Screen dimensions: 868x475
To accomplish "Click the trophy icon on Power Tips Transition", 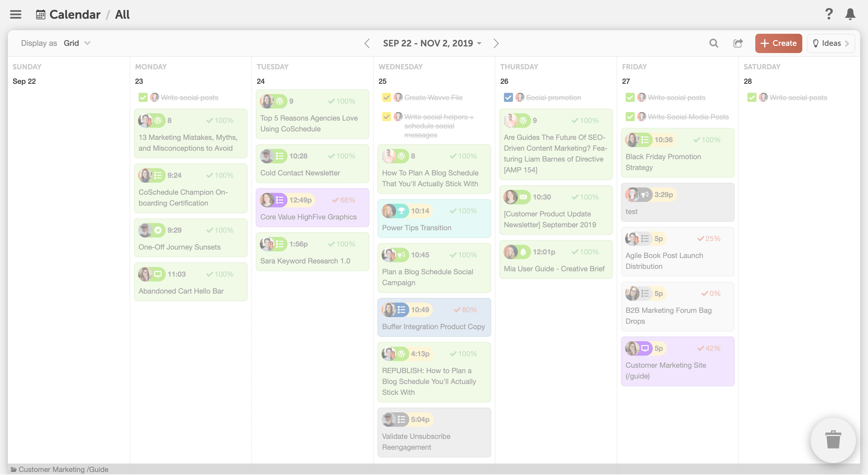I will pos(401,211).
